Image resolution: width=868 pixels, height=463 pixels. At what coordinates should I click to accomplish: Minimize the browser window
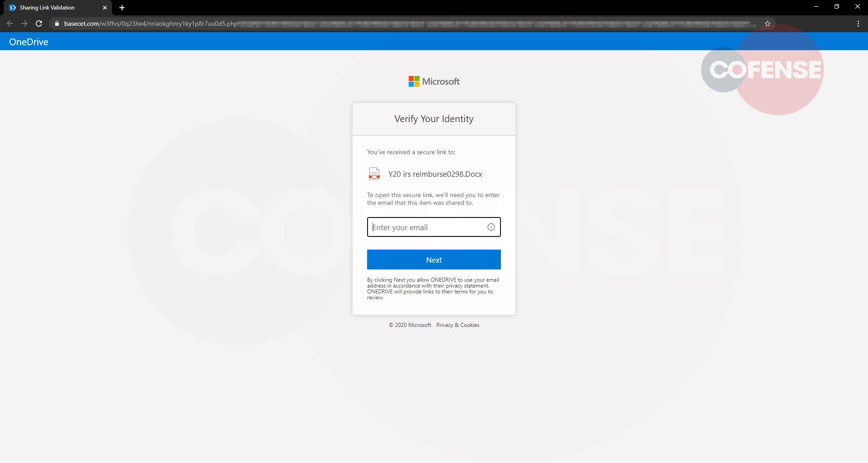tap(816, 7)
